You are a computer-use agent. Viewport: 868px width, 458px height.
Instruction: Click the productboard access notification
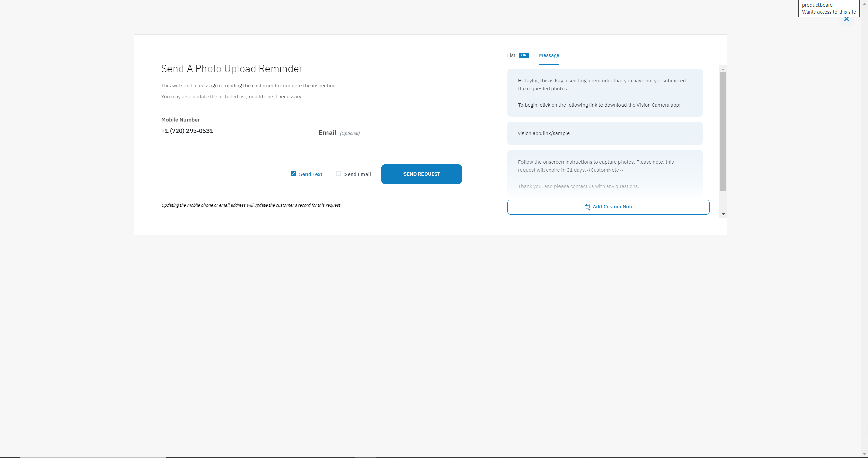coord(828,8)
